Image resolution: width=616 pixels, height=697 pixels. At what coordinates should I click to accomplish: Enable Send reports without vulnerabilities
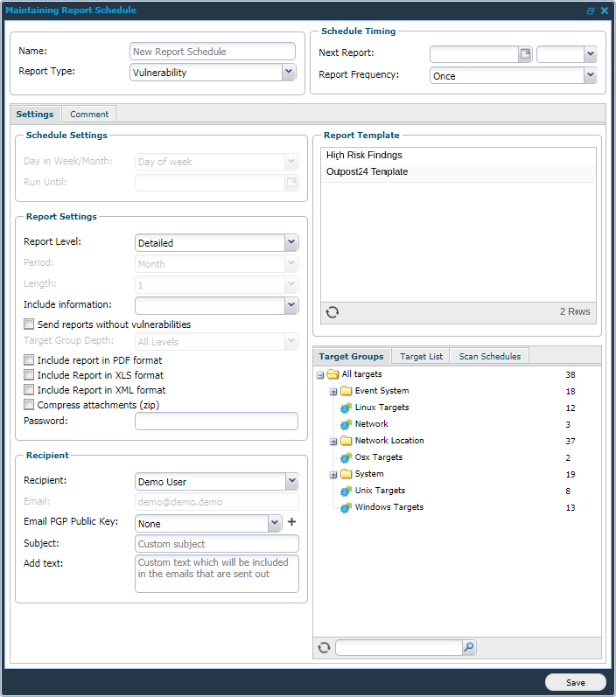(30, 324)
